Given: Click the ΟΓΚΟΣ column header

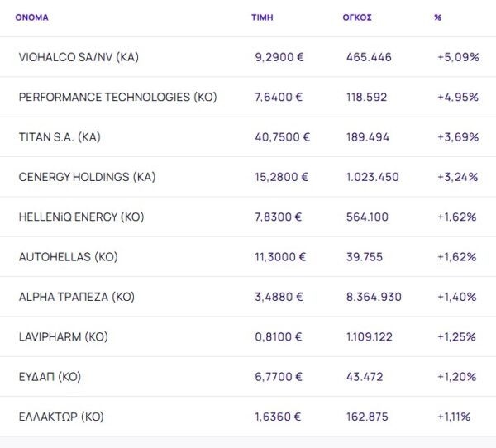Looking at the screenshot, I should (357, 17).
